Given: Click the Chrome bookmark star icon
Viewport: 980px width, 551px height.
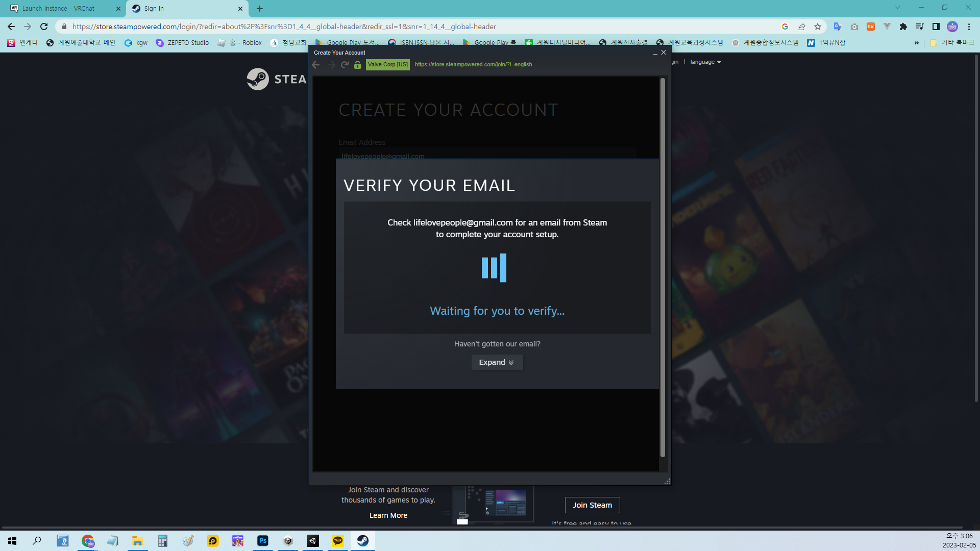Looking at the screenshot, I should [818, 27].
